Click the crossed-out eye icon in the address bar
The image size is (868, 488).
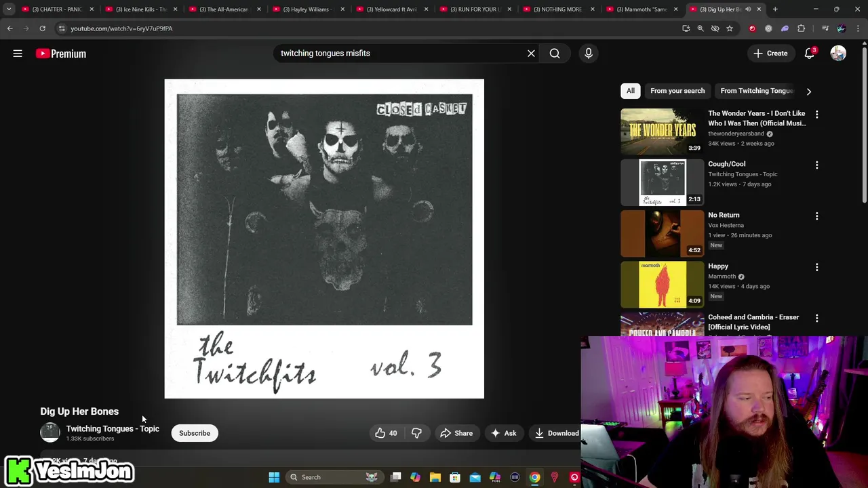pyautogui.click(x=715, y=28)
